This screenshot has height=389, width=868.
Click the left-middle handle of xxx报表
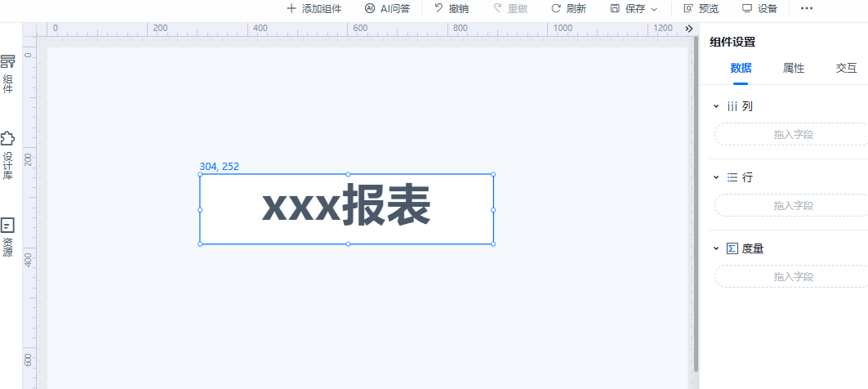(200, 209)
